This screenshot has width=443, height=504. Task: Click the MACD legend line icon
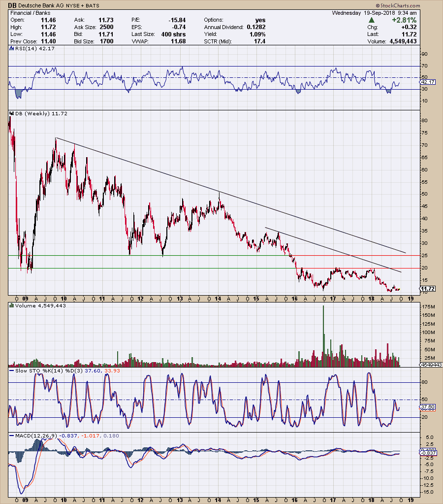tap(11, 436)
